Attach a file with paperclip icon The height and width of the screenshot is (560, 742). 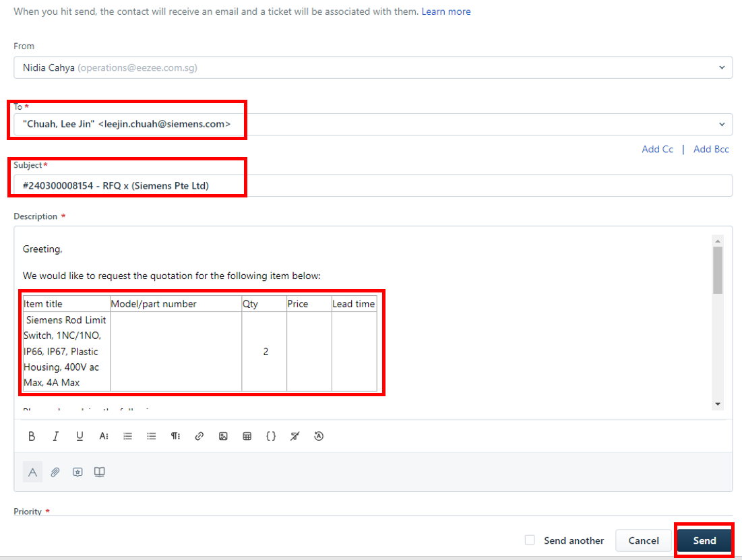coord(55,472)
